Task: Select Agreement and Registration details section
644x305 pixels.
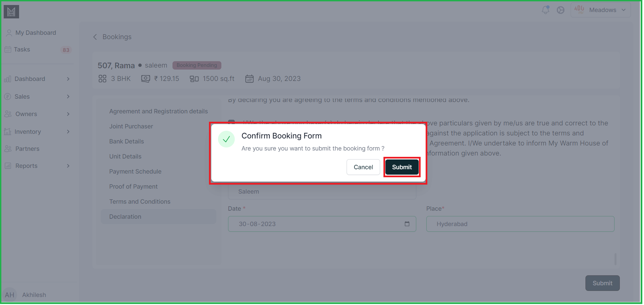Action: [x=158, y=111]
